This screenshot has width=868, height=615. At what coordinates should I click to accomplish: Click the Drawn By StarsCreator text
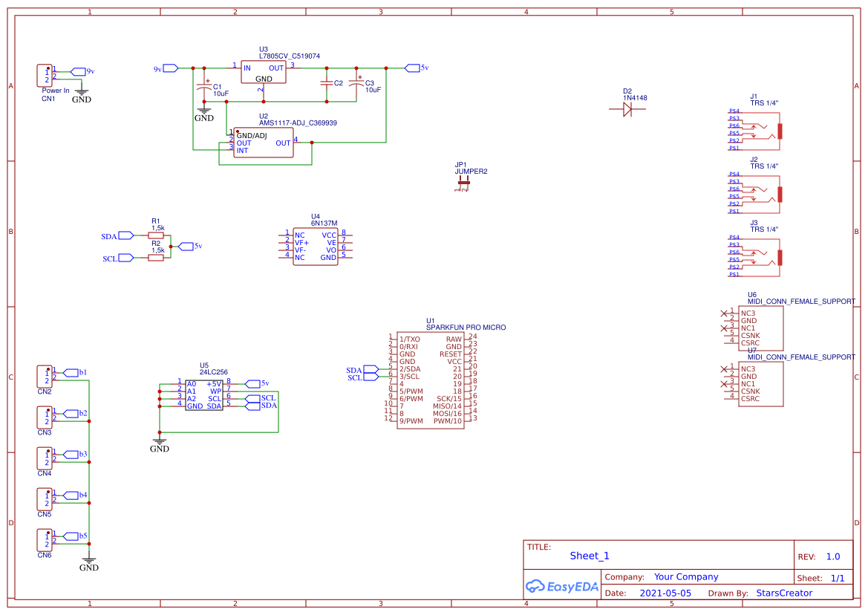(784, 593)
